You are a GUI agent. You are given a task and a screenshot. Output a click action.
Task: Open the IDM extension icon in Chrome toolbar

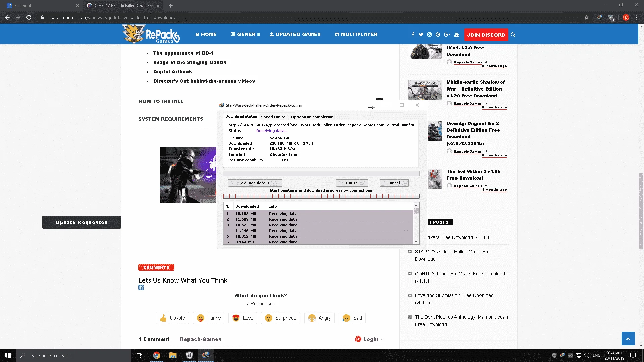click(x=600, y=17)
